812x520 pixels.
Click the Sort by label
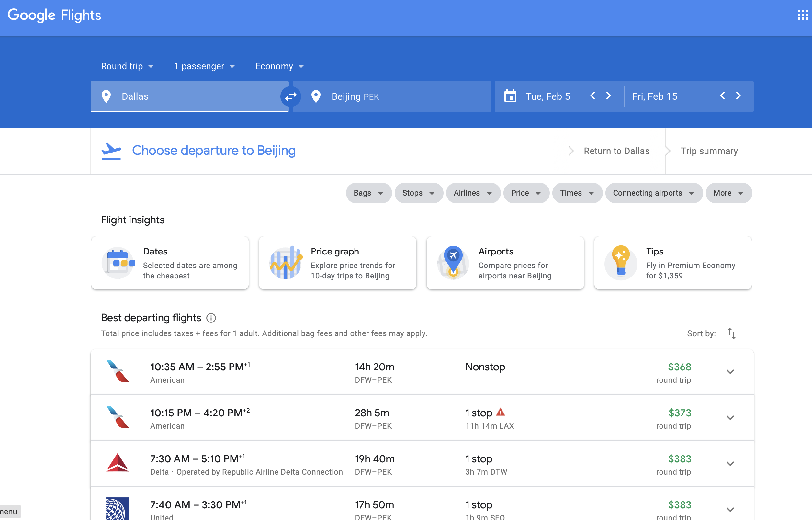[701, 333]
